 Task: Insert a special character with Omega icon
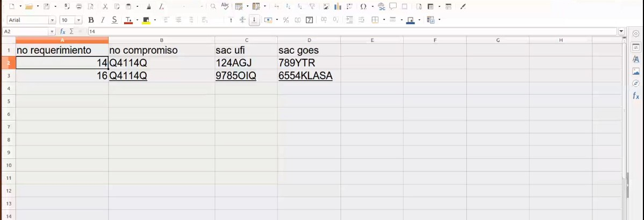click(x=363, y=7)
